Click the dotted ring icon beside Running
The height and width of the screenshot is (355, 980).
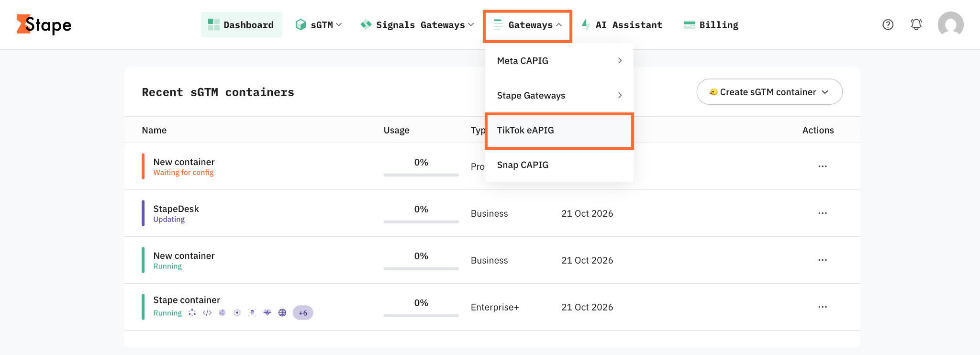point(192,313)
